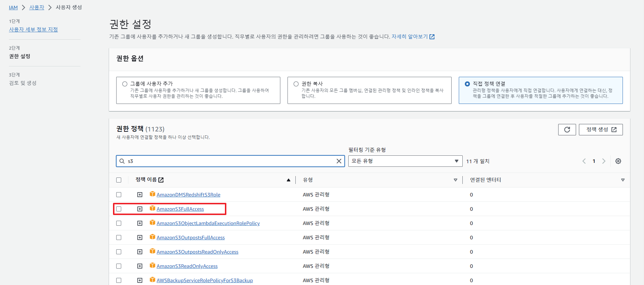Go to the next policies page
644x285 pixels.
click(604, 161)
